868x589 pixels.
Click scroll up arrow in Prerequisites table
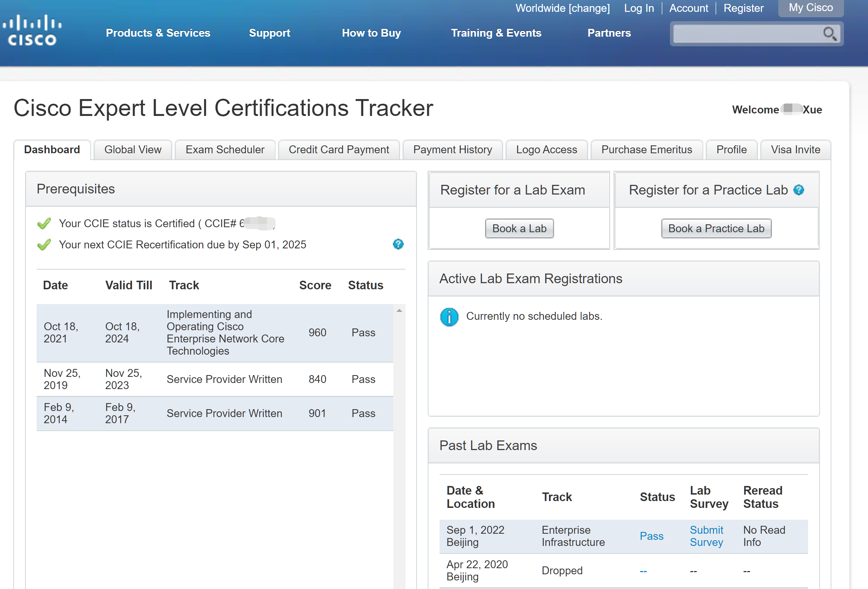(399, 310)
